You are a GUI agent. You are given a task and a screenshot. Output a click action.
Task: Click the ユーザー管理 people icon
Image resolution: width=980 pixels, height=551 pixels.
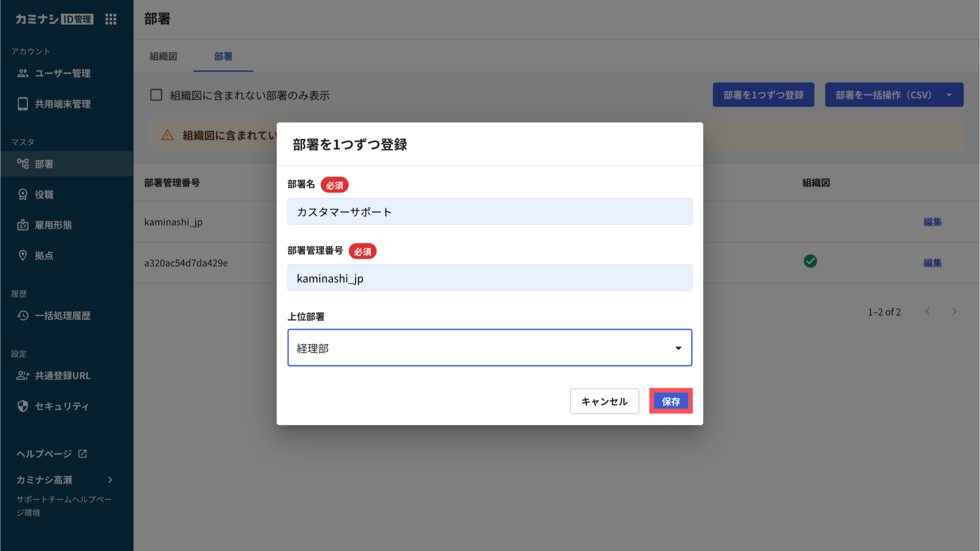pyautogui.click(x=22, y=73)
